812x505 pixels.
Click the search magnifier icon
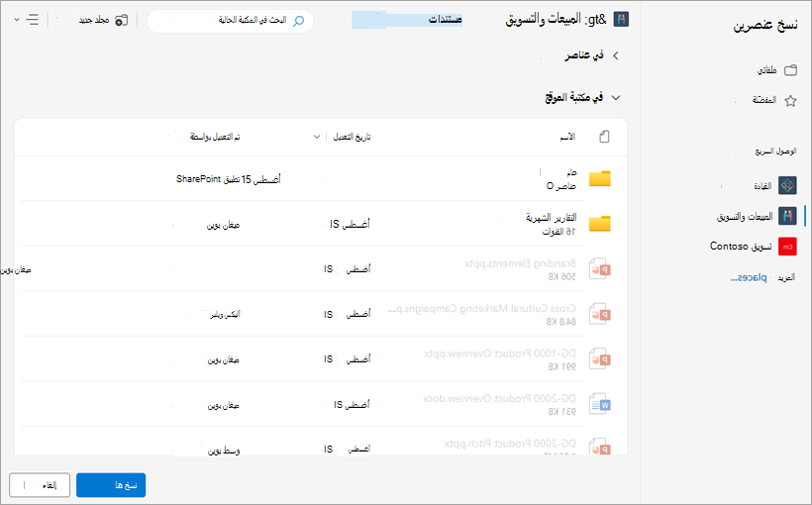click(298, 21)
